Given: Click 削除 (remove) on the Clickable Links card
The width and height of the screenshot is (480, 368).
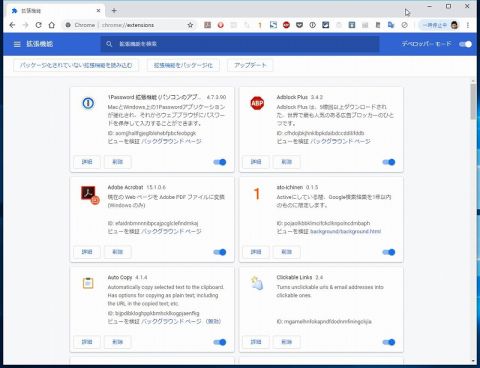Looking at the screenshot, I should point(287,342).
